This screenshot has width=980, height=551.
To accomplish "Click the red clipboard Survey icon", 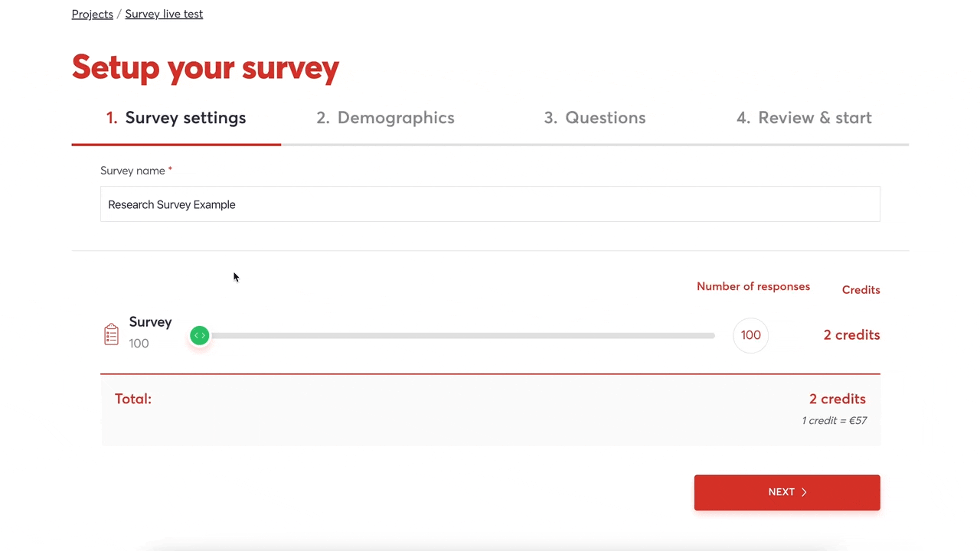I will 111,334.
